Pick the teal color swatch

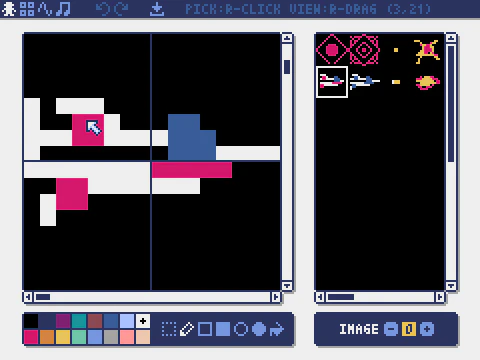coord(79,321)
